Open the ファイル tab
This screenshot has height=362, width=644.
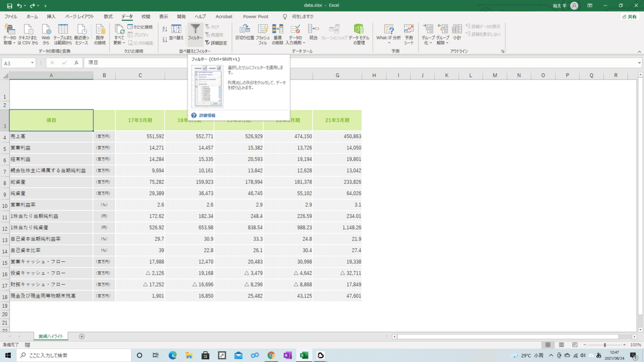click(x=11, y=17)
